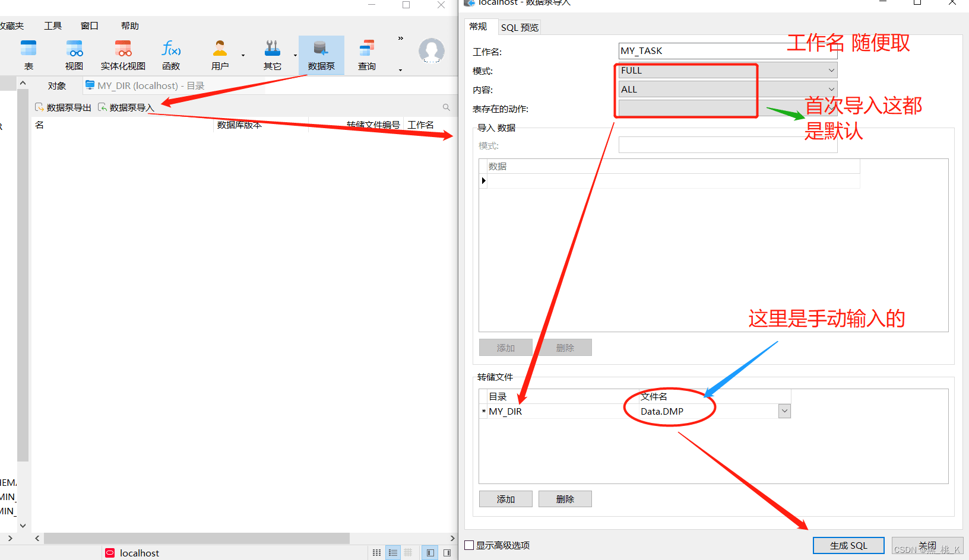
Task: Click the search magnifier in object pane
Action: (x=446, y=107)
